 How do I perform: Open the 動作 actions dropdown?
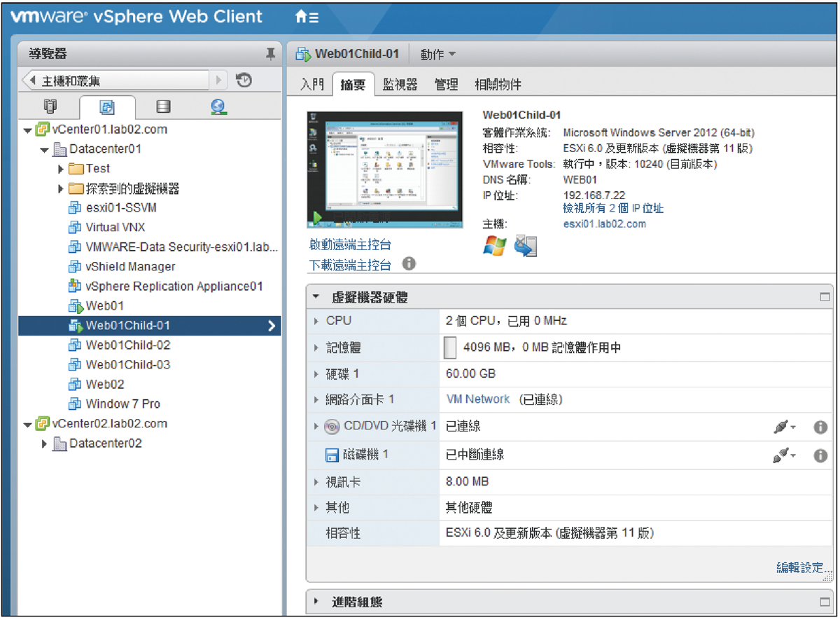pos(438,54)
